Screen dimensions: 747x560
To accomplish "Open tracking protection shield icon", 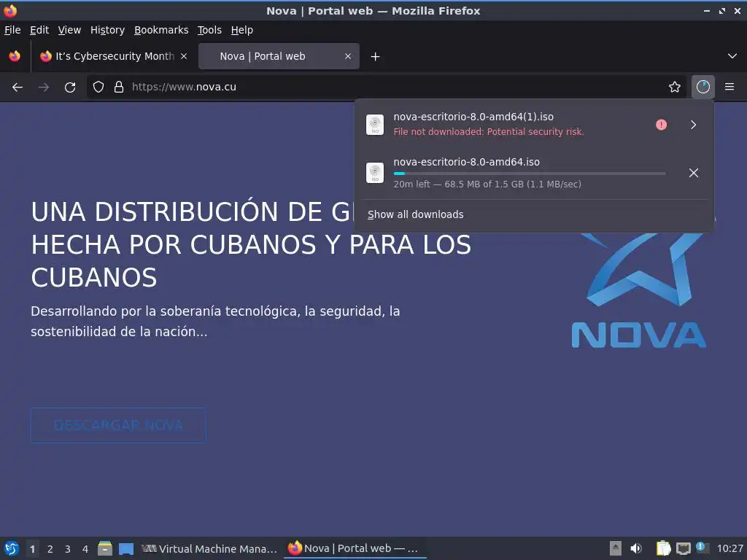I will [x=98, y=87].
